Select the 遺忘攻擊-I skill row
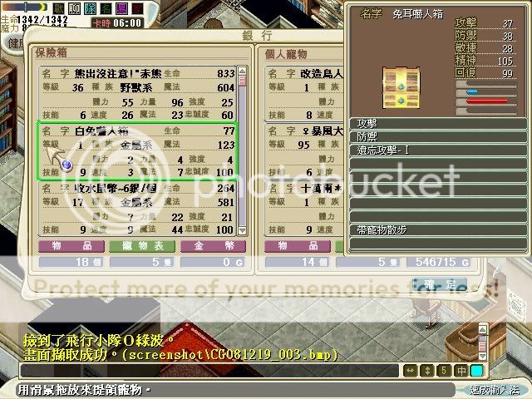The image size is (532, 399). click(436, 150)
